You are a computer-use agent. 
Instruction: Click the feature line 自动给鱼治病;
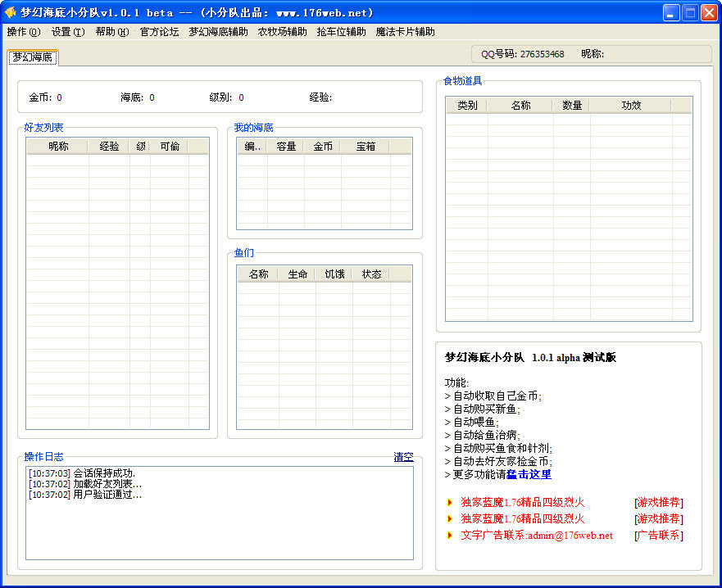pos(482,435)
